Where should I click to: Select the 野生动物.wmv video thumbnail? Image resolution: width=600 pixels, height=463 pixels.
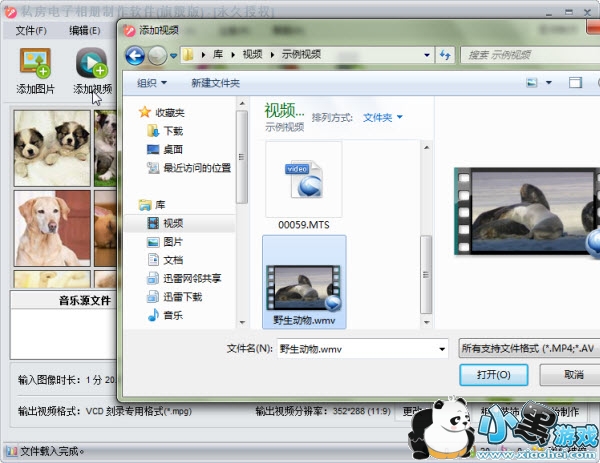pos(304,285)
